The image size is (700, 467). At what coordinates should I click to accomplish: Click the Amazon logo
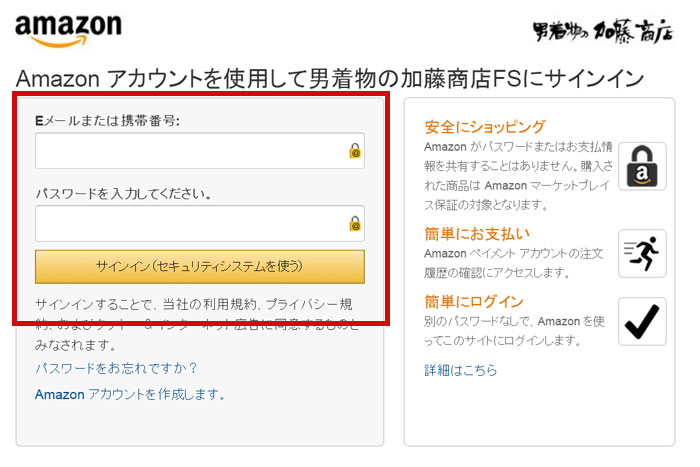[x=68, y=30]
